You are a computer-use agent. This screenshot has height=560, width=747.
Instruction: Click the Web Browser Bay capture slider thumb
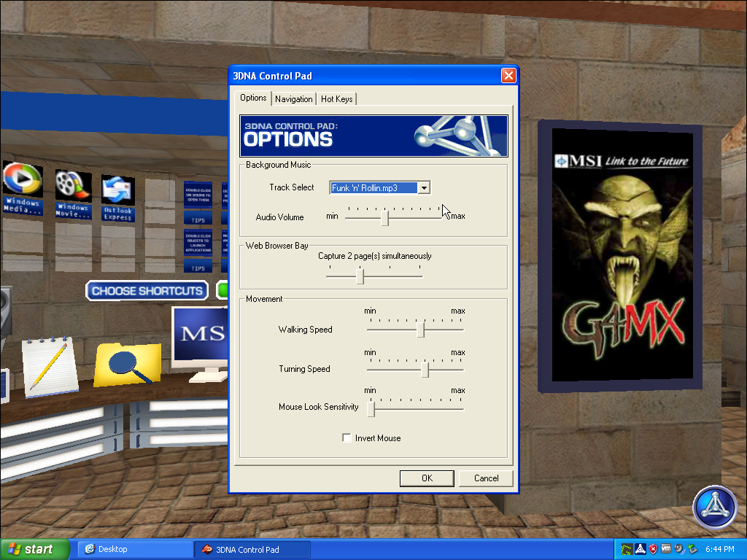360,276
